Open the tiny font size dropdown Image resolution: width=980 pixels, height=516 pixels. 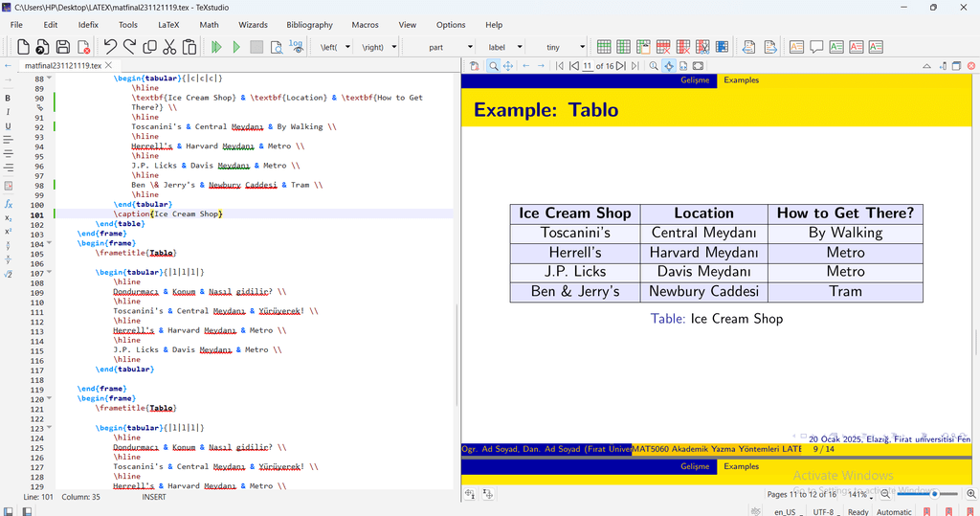tap(582, 47)
